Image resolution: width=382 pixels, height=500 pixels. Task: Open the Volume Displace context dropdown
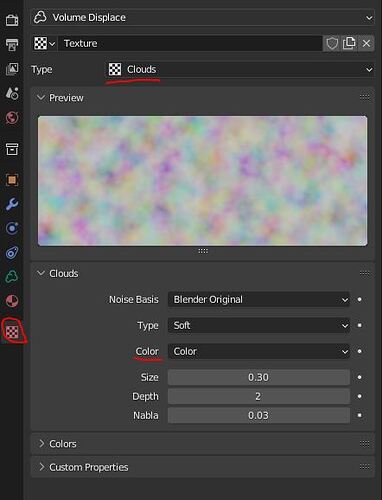(x=203, y=17)
